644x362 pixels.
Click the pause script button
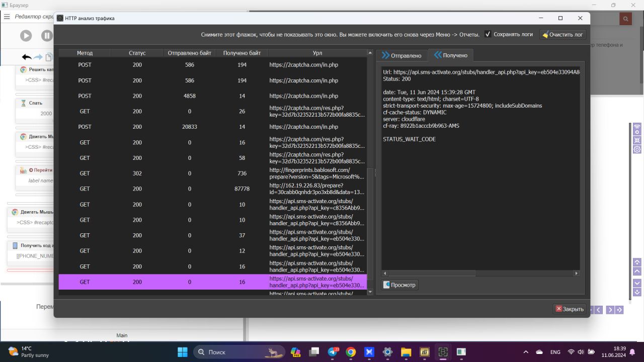coord(47,36)
